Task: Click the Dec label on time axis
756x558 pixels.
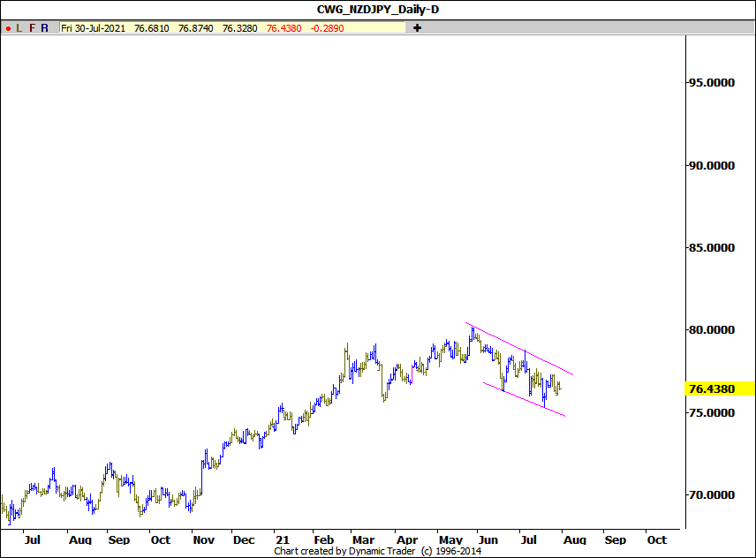Action: click(244, 539)
